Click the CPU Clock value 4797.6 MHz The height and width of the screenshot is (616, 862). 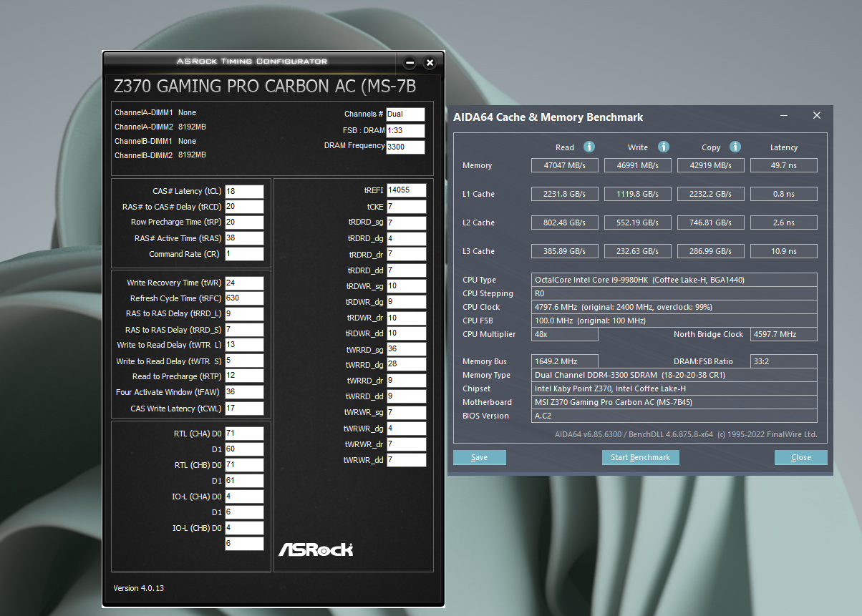point(674,307)
